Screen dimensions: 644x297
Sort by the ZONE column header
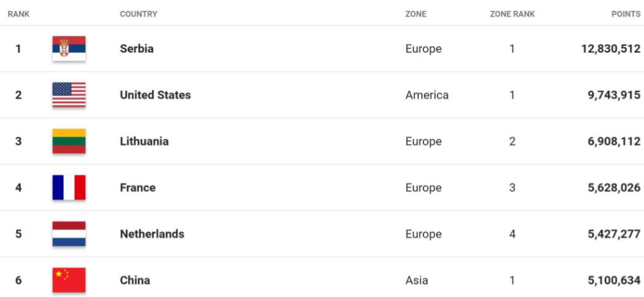[x=415, y=14]
